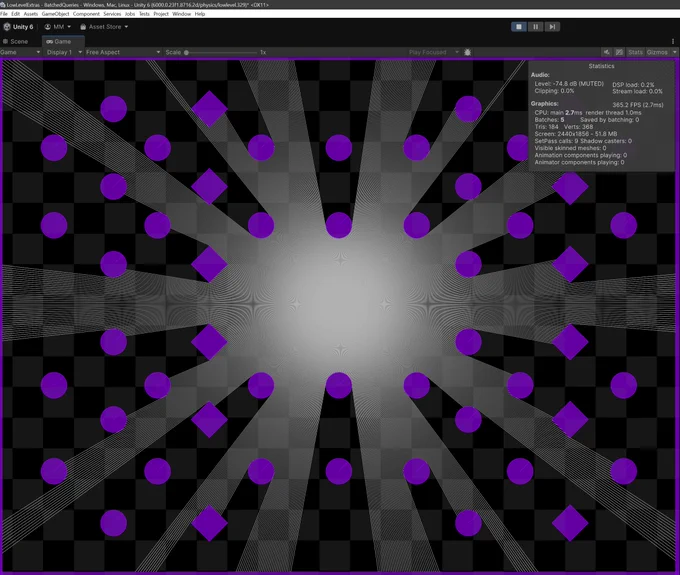This screenshot has width=680, height=575.
Task: Click the 'Saved by batching: 0' stat
Action: click(609, 120)
